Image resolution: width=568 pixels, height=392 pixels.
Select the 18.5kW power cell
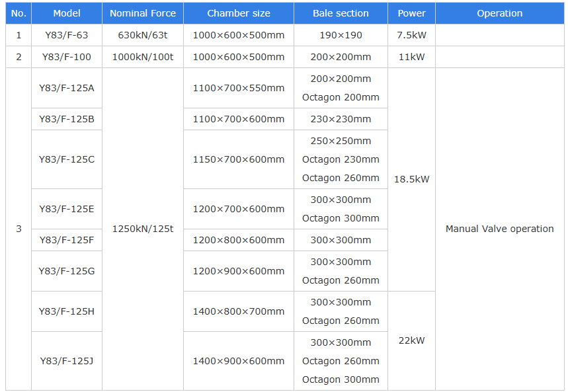pos(411,179)
